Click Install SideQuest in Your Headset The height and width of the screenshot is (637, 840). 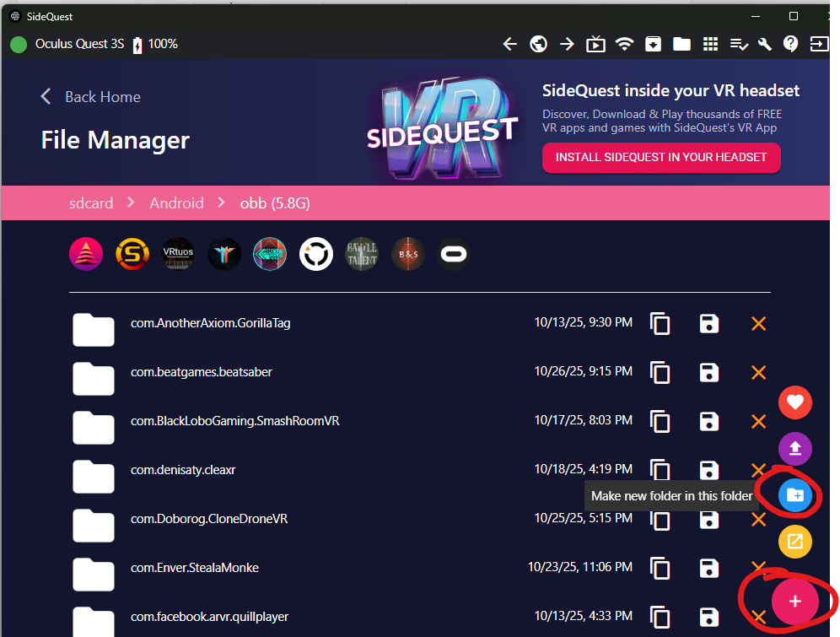661,158
